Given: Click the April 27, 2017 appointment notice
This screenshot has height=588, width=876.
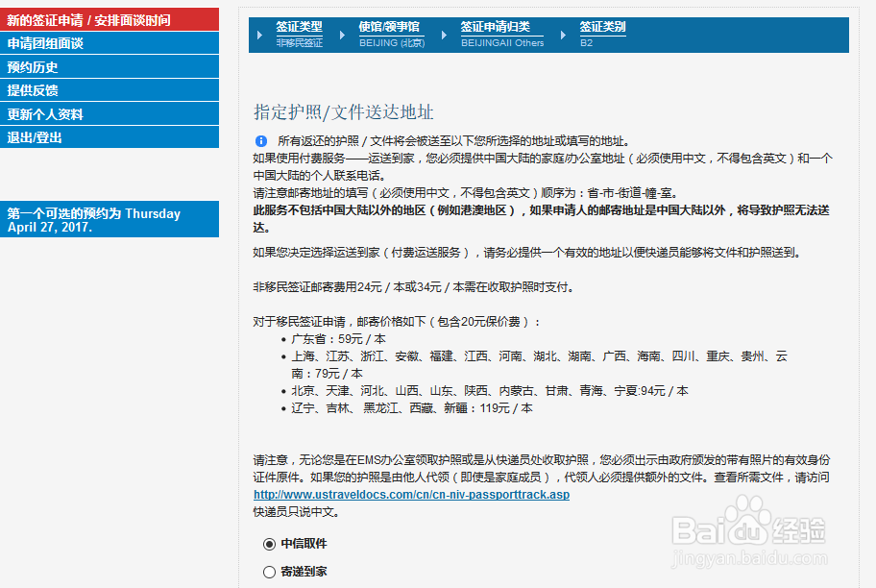Looking at the screenshot, I should pyautogui.click(x=109, y=221).
